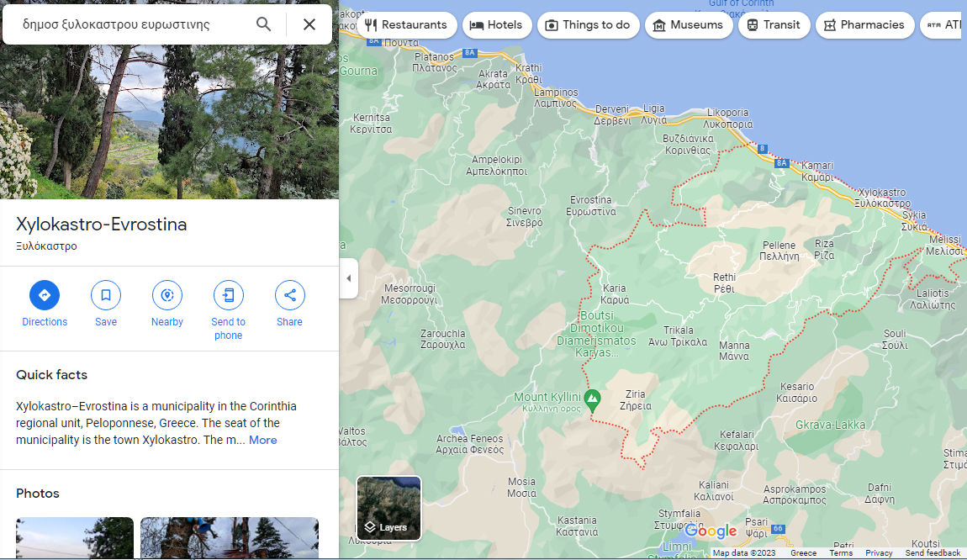This screenshot has height=560, width=967.
Task: Click Privacy link at map bottom
Action: [879, 553]
